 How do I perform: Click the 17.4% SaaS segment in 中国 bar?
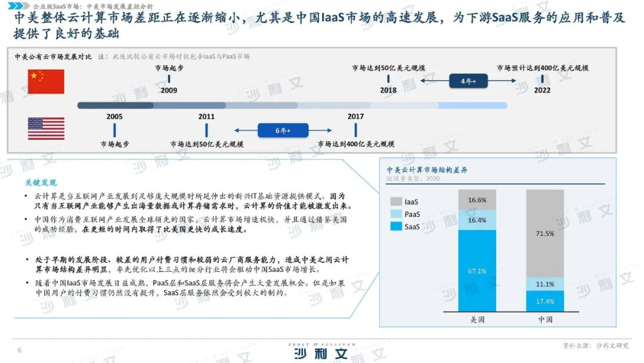click(x=545, y=301)
